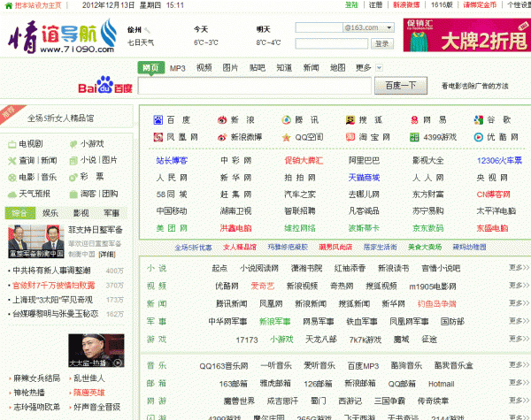The height and width of the screenshot is (420, 531).
Task: Select the MP3 search tab
Action: [x=178, y=68]
